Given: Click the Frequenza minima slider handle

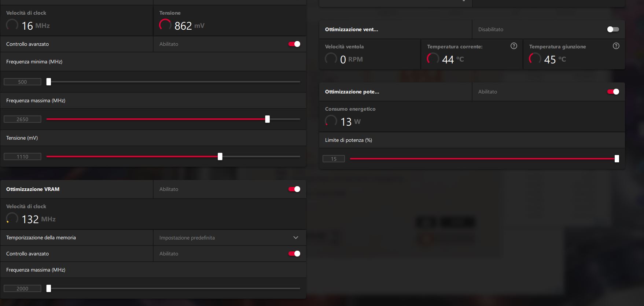Looking at the screenshot, I should (x=49, y=82).
